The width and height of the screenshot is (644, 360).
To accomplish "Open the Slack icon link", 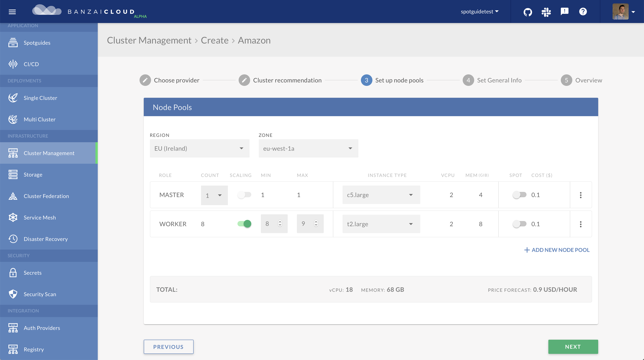I will click(x=546, y=12).
